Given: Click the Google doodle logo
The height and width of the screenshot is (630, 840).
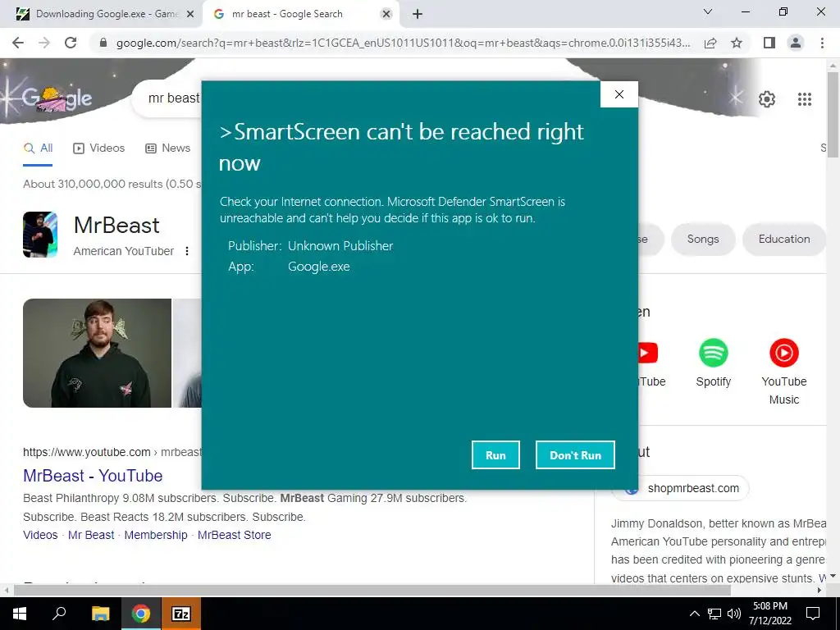Looking at the screenshot, I should pos(57,98).
